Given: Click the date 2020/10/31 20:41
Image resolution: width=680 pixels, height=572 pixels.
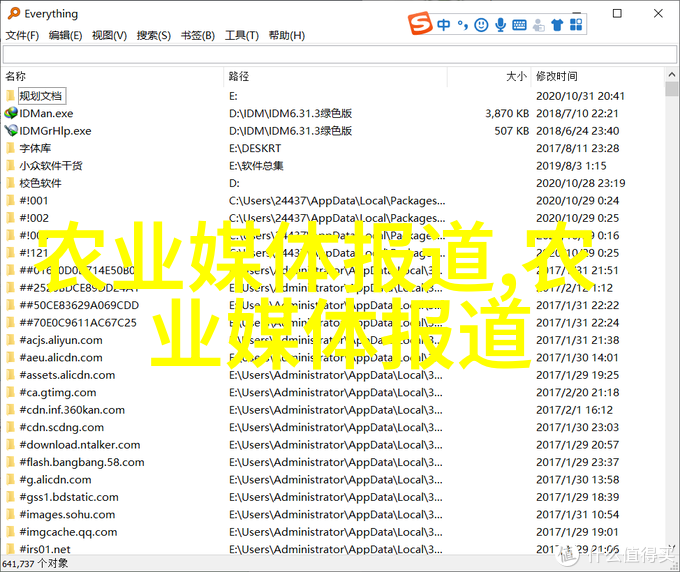Looking at the screenshot, I should click(x=580, y=96).
